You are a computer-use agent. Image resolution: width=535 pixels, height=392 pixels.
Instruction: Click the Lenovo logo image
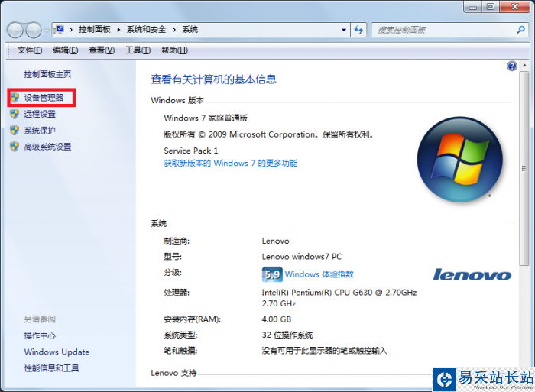click(x=472, y=274)
